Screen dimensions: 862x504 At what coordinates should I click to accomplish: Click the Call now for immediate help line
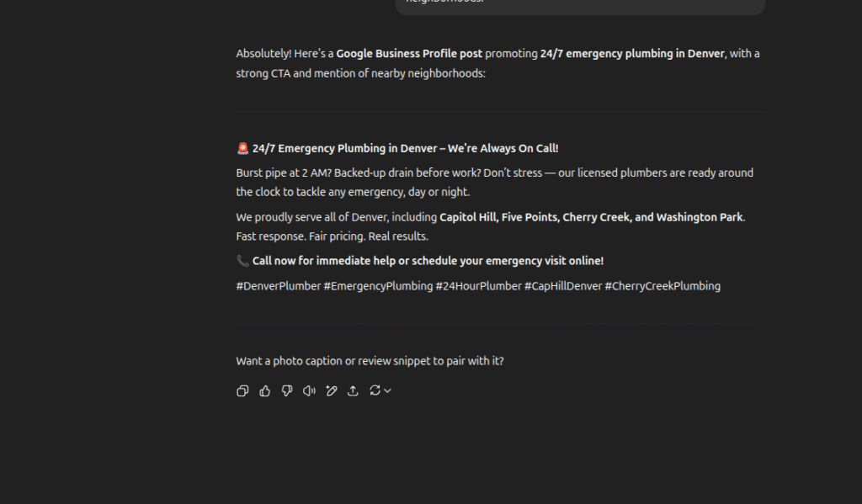(x=428, y=261)
